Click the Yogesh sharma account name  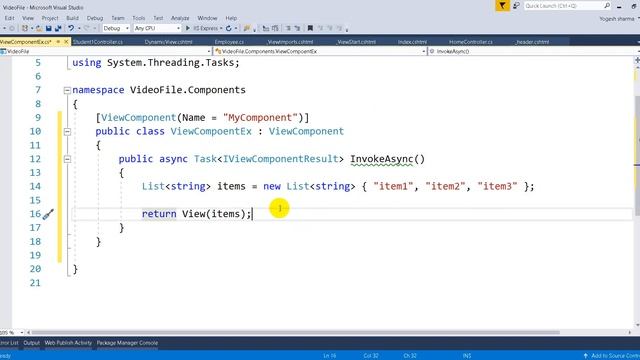click(617, 19)
